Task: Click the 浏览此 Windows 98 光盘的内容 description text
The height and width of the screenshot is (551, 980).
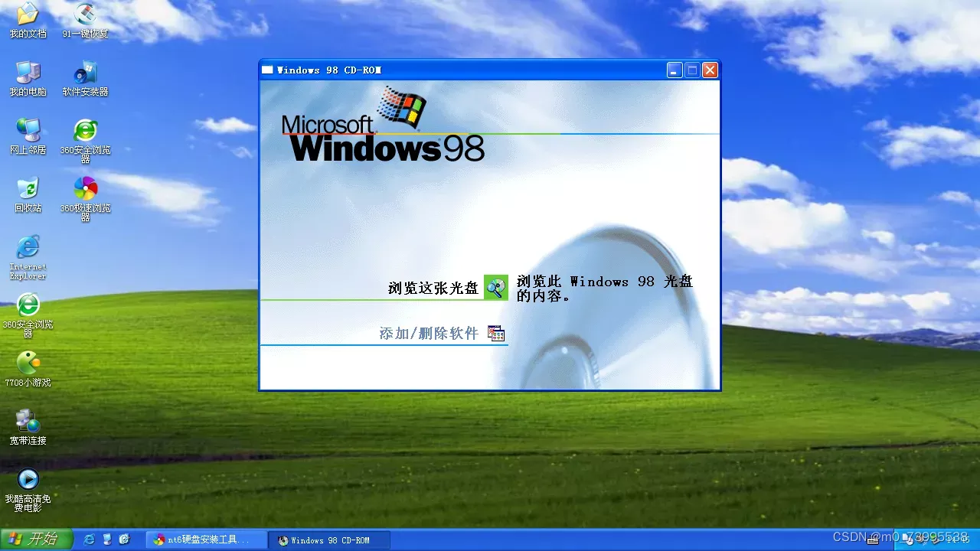Action: click(x=605, y=289)
